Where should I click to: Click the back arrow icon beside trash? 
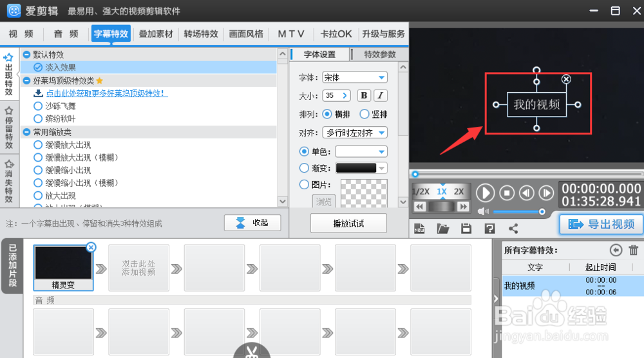616,250
